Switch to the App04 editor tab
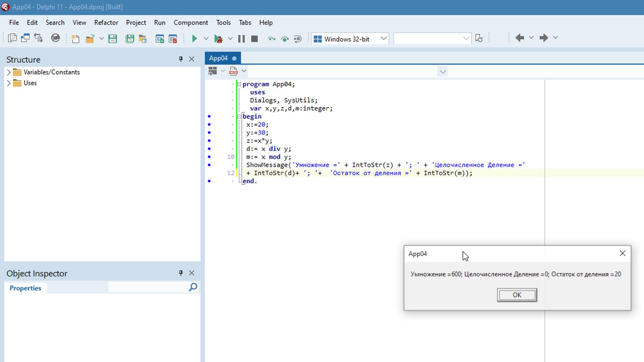Screen dimensions: 644x362 (223, 58)
